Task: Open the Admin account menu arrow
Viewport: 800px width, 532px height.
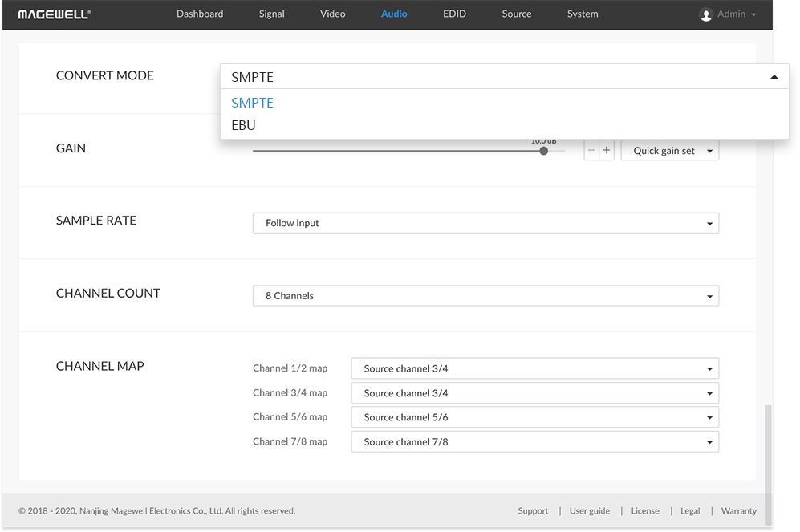Action: tap(753, 14)
